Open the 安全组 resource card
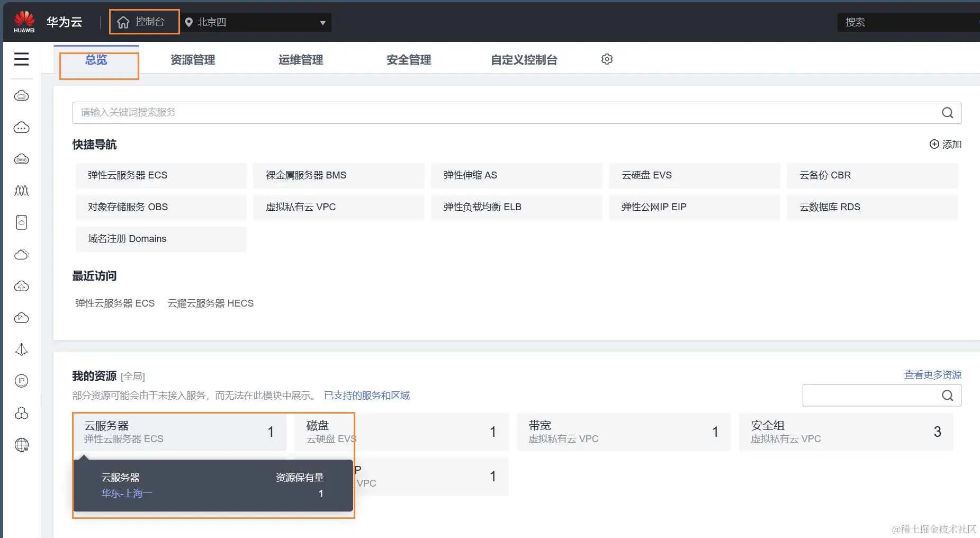Screen dimensions: 980x538 click(x=846, y=432)
